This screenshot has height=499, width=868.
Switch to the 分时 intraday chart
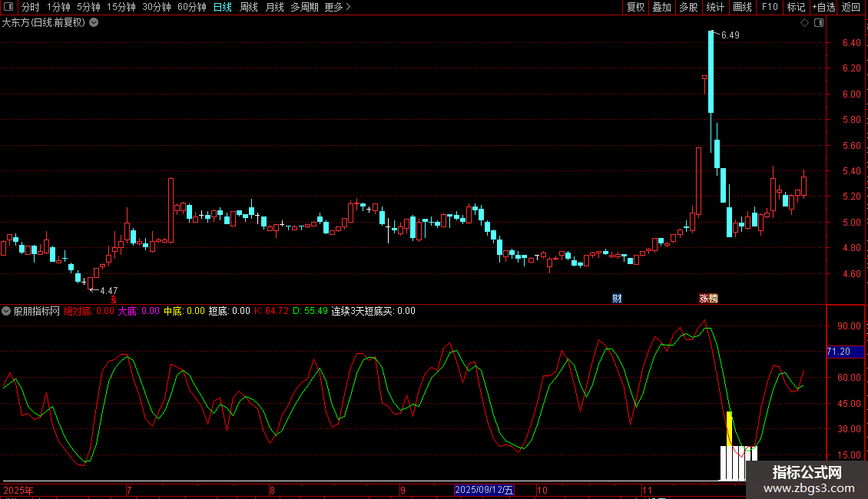click(31, 7)
